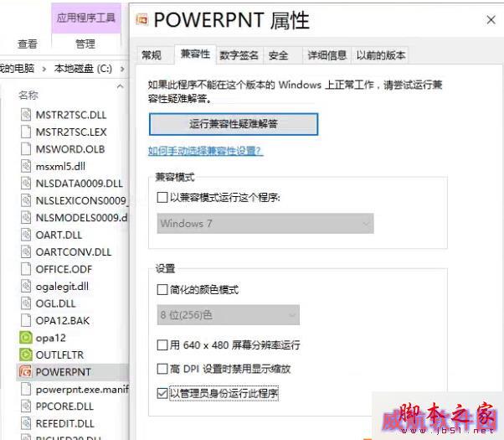Click the OARTCONV.DLL file icon
Viewport: 504px width, 440px height.
point(26,251)
